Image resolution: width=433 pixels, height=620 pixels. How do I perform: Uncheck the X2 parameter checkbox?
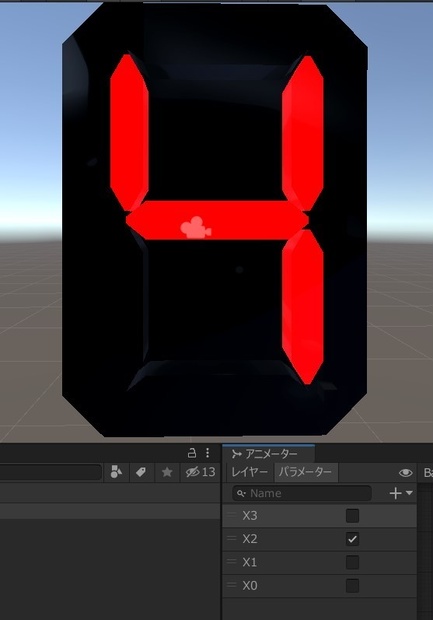coord(352,539)
